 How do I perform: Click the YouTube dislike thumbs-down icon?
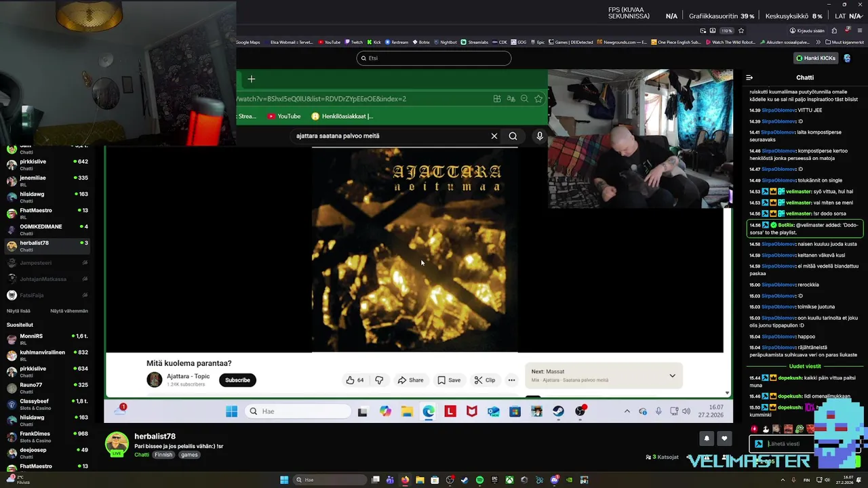click(379, 380)
